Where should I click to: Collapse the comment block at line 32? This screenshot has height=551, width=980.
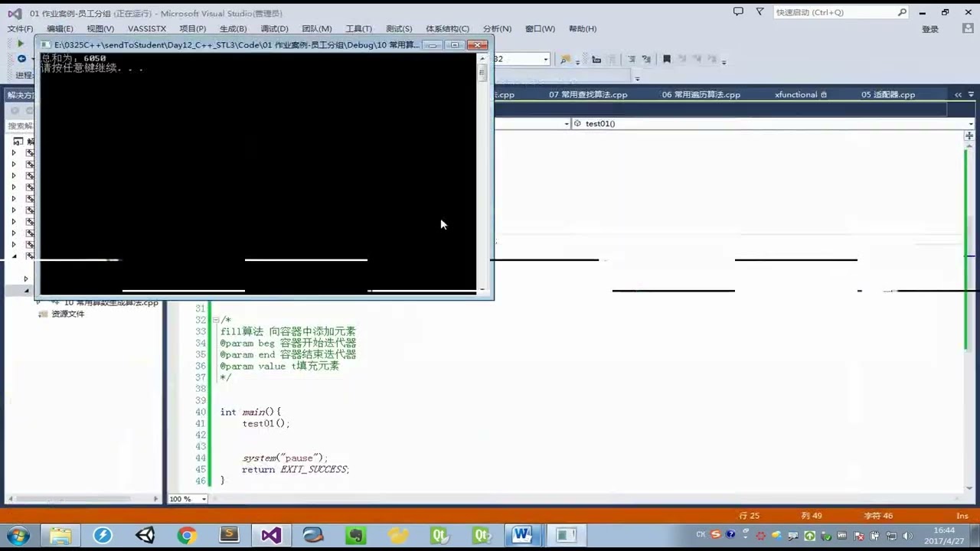click(x=216, y=320)
